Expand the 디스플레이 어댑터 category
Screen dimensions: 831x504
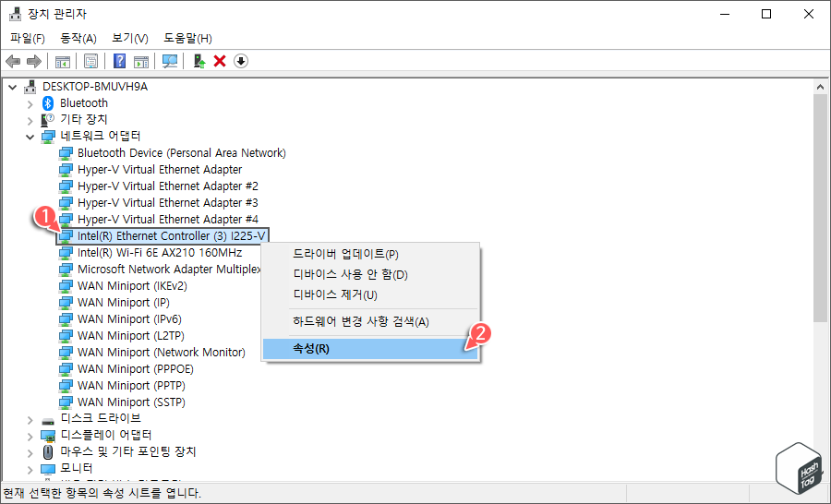pyautogui.click(x=30, y=437)
